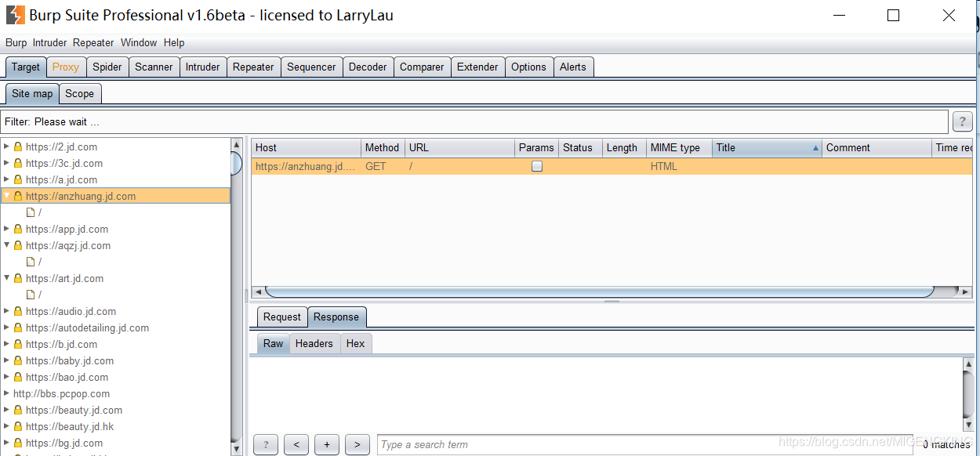Switch to the Proxy tab

click(x=66, y=67)
